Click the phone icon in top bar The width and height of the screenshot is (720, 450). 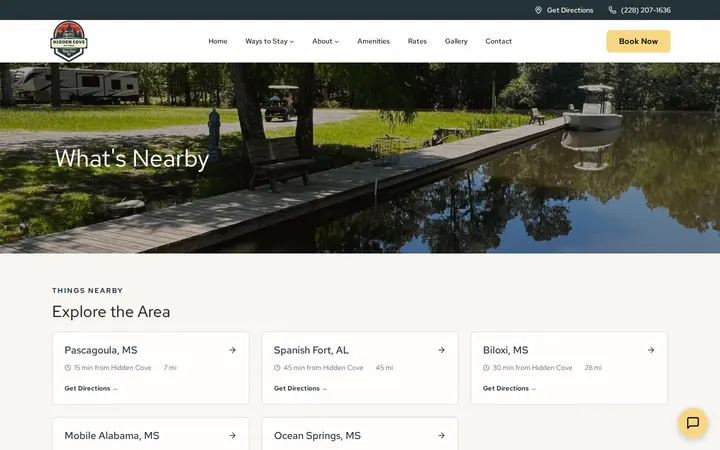point(612,10)
